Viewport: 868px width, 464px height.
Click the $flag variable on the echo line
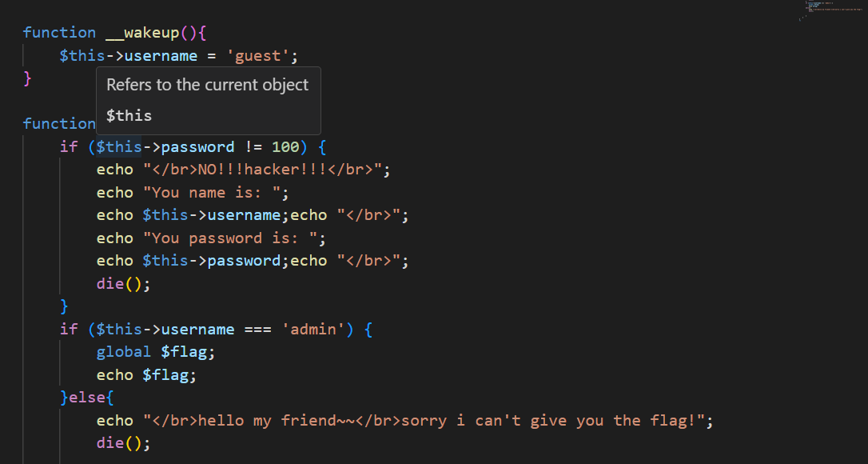165,375
